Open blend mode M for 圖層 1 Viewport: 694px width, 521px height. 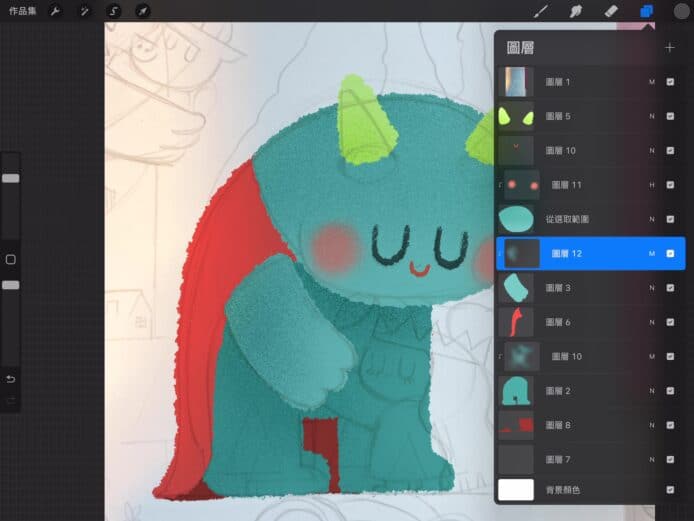click(651, 82)
